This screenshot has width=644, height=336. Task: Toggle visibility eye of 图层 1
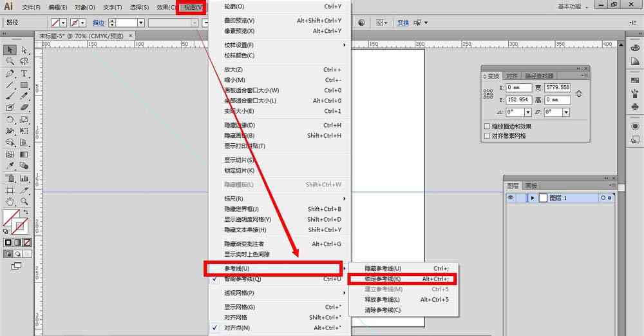coord(511,198)
